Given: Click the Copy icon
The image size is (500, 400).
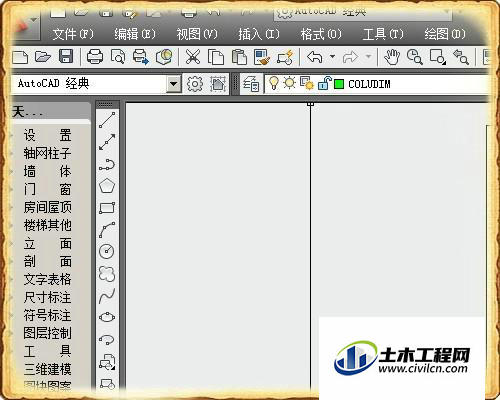Looking at the screenshot, I should click(216, 57).
